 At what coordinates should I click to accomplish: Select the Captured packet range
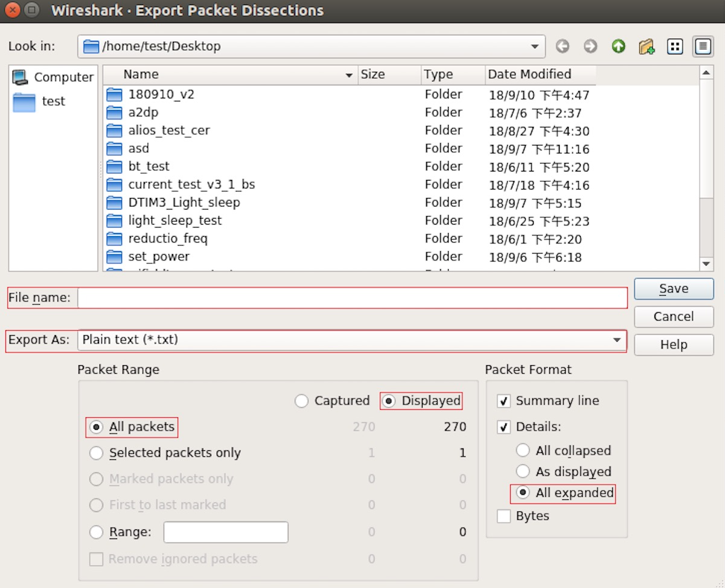pyautogui.click(x=301, y=400)
